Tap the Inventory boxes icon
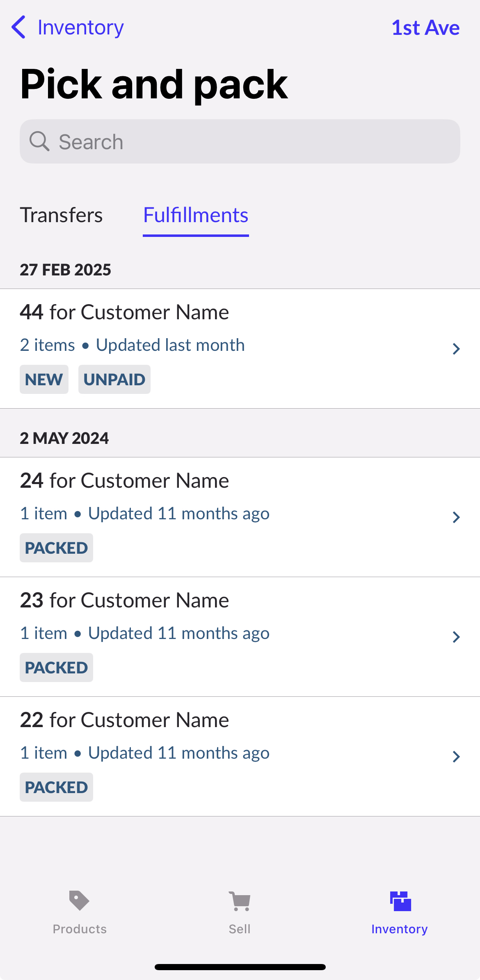Viewport: 480px width, 980px height. click(x=400, y=900)
